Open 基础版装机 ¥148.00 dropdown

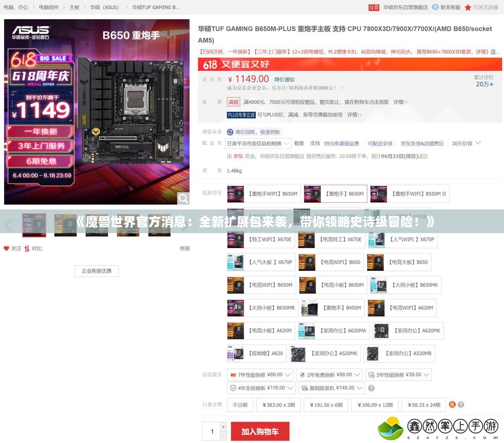pos(332,388)
